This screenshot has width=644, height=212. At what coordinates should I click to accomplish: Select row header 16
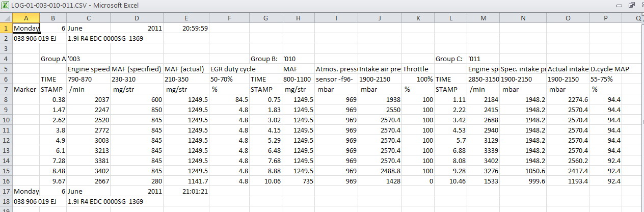pos(6,181)
